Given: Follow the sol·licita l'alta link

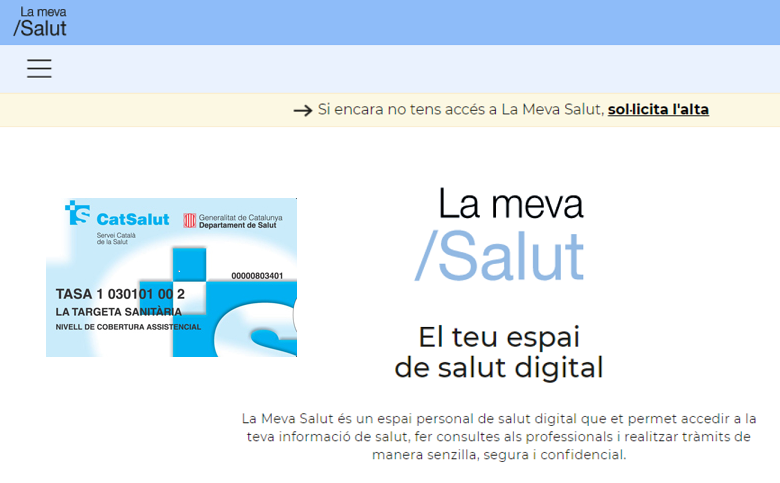Looking at the screenshot, I should [x=658, y=109].
